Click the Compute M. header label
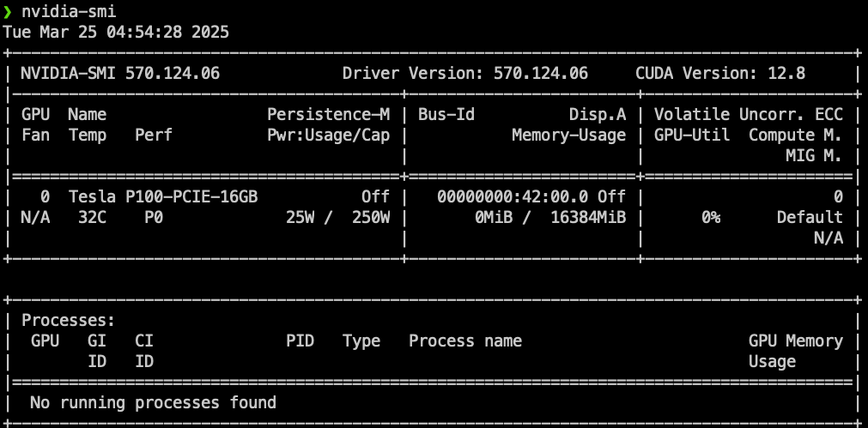 click(796, 135)
